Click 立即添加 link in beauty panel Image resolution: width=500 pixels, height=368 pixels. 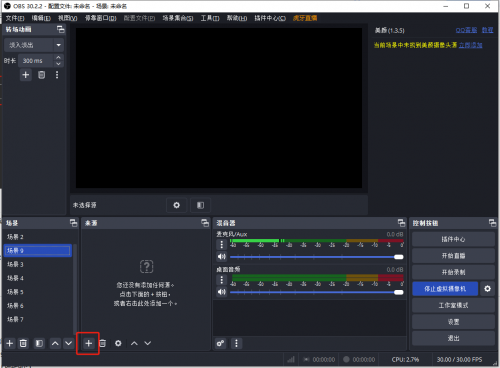[470, 45]
